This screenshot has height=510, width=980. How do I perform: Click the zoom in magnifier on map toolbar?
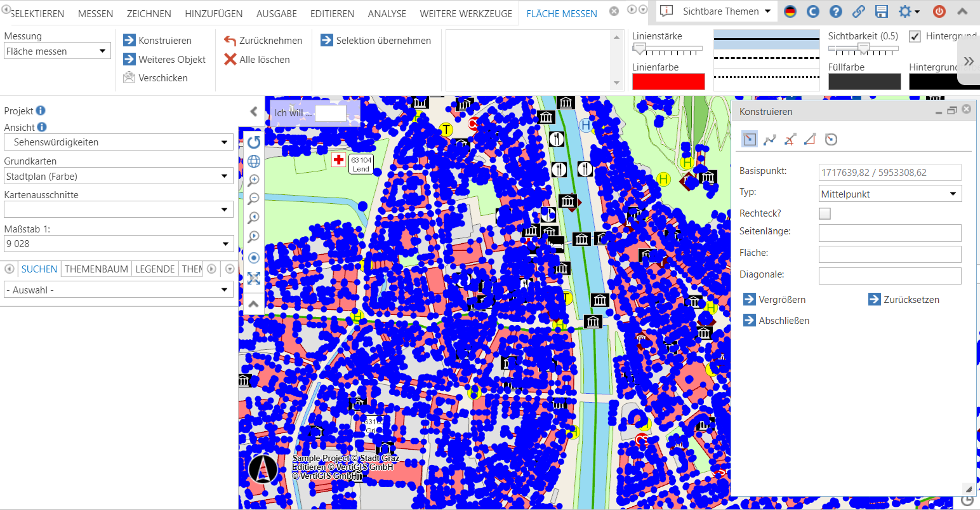pos(254,180)
